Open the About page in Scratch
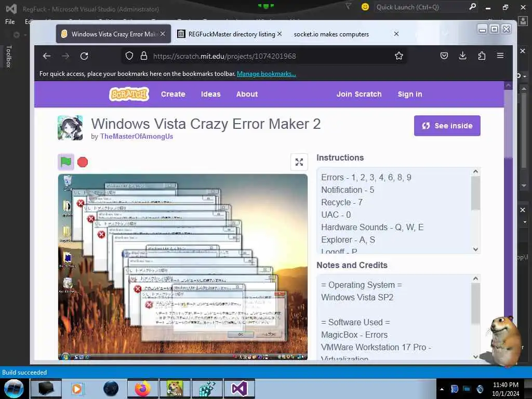Image resolution: width=532 pixels, height=399 pixels. coord(247,95)
